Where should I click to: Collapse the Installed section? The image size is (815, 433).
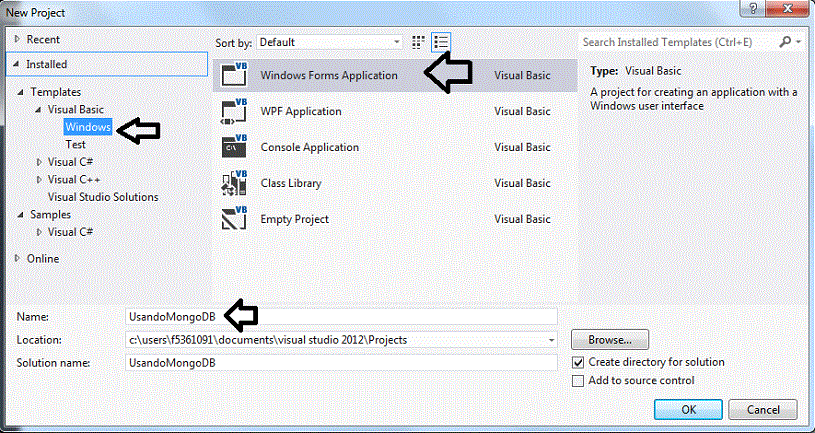17,64
